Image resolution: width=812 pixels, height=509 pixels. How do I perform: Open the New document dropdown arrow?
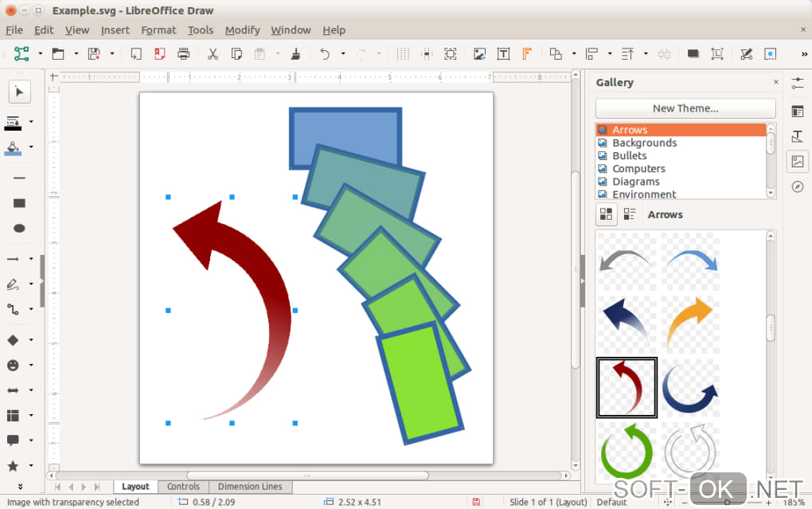(x=41, y=53)
